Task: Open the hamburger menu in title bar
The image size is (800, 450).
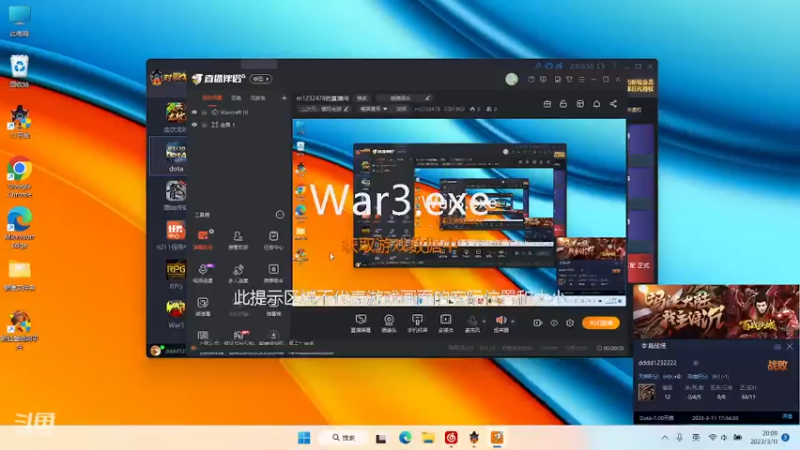Action: pos(582,80)
